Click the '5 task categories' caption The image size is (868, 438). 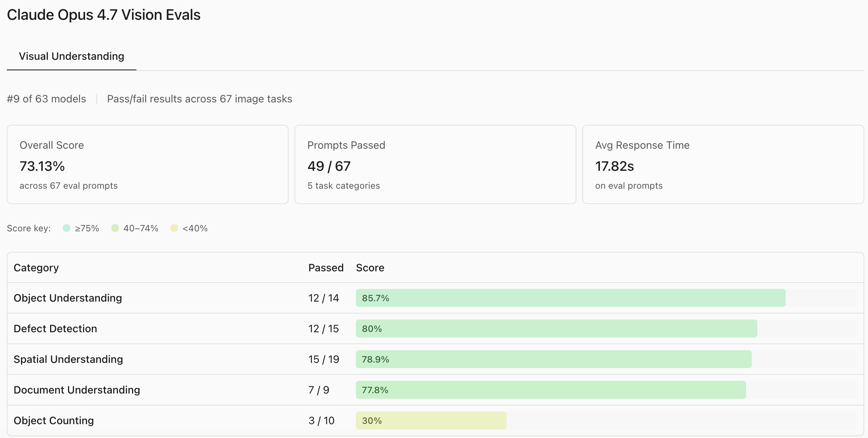[x=344, y=186]
